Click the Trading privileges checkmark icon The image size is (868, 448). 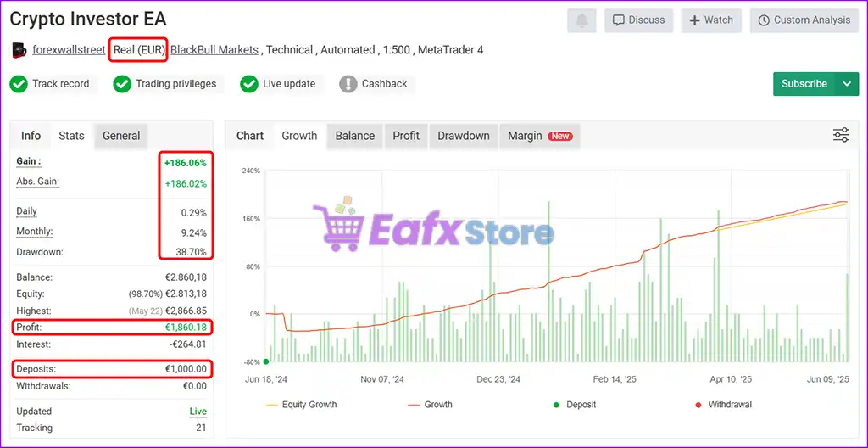[122, 84]
